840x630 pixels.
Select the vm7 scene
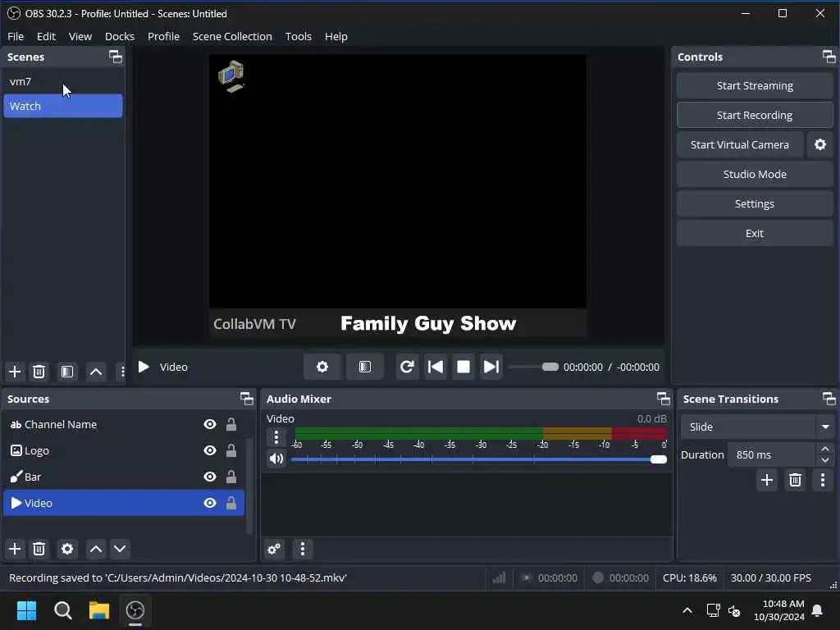62,81
